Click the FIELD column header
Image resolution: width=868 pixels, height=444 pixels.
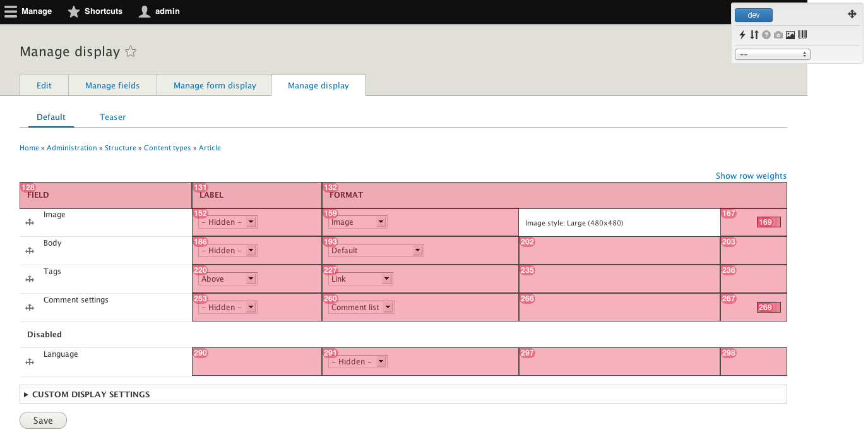106,195
